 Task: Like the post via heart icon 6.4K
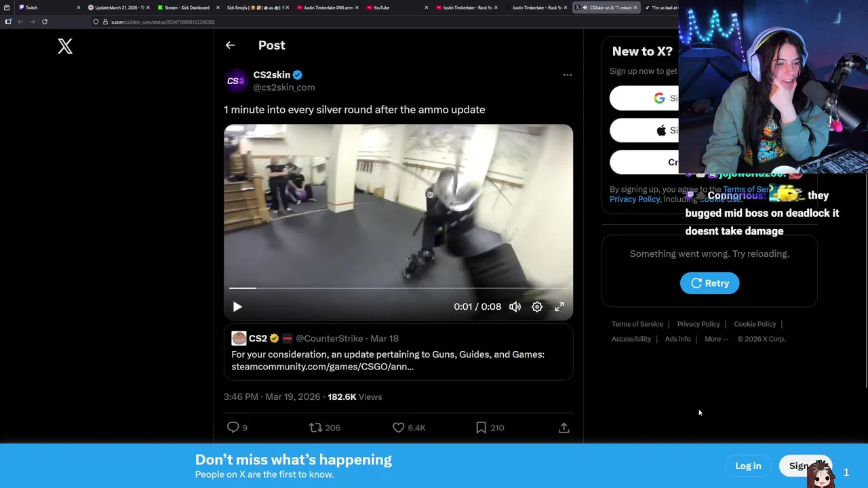[x=398, y=428]
